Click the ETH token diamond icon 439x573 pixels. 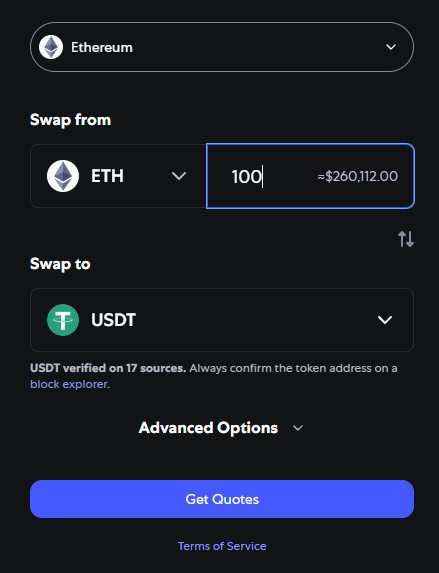pyautogui.click(x=63, y=176)
